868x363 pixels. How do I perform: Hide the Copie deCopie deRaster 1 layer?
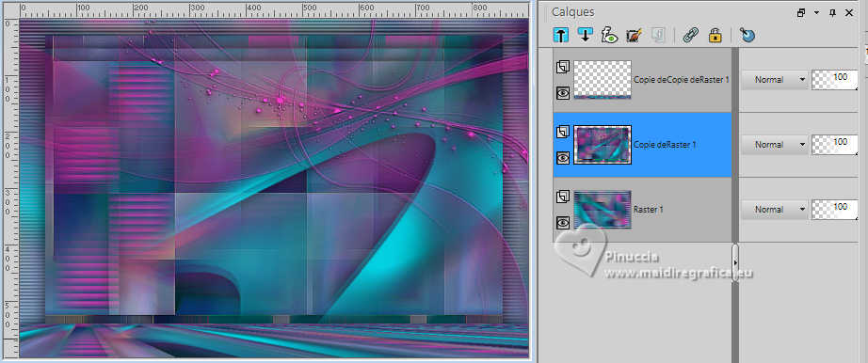tap(562, 93)
